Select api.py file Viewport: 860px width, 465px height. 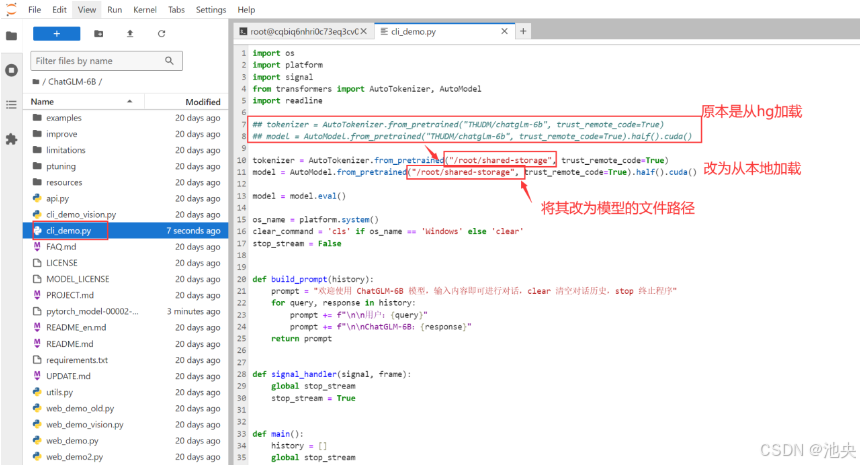126,199
